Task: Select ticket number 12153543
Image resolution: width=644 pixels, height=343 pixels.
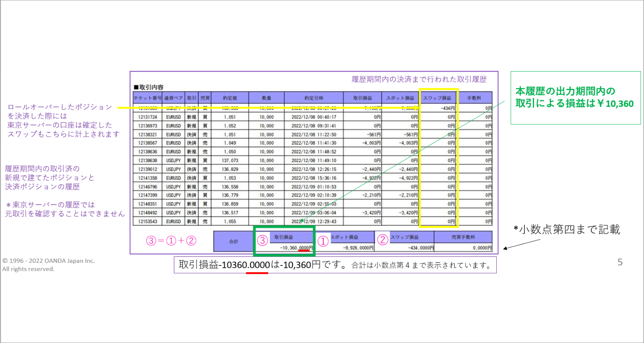Action: click(x=148, y=221)
